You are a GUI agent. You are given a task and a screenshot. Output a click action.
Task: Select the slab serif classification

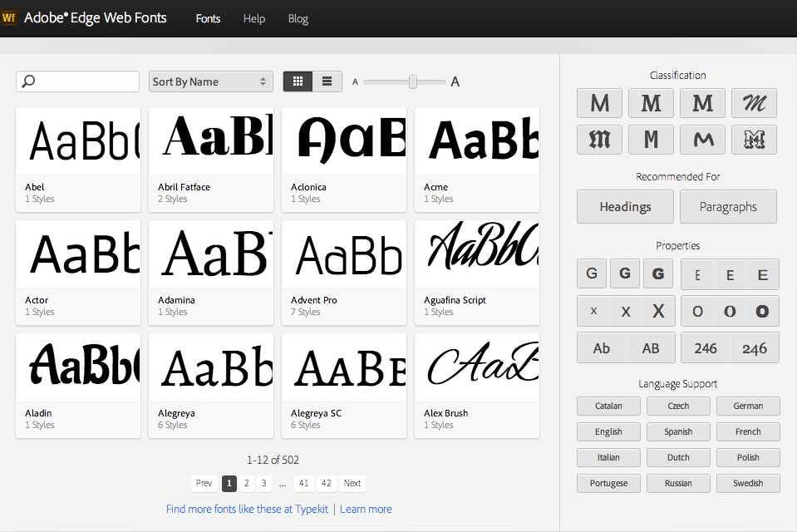point(703,103)
